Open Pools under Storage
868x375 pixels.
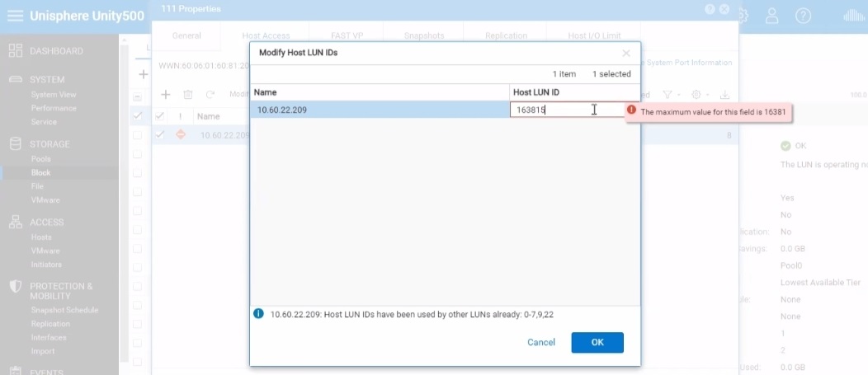[41, 159]
